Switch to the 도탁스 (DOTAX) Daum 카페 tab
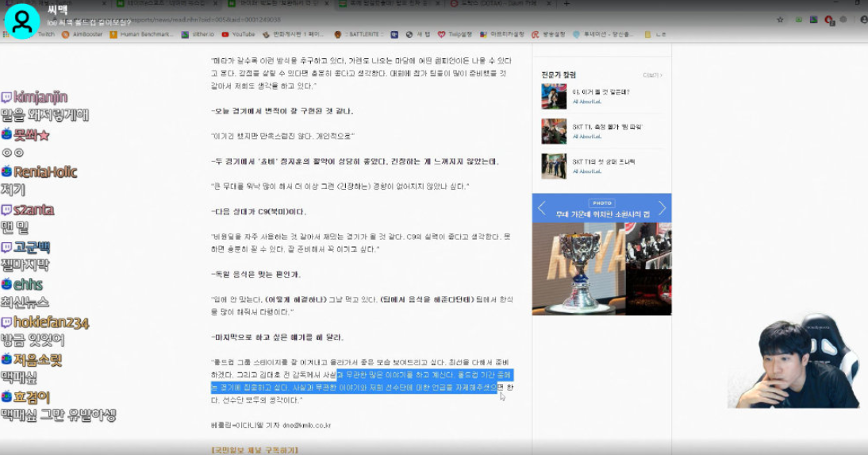This screenshot has width=868, height=455. tap(497, 3)
